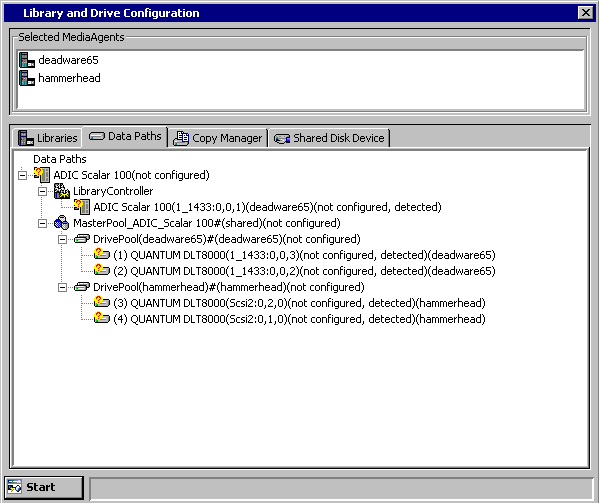The width and height of the screenshot is (599, 503).
Task: Click the Start button
Action: pos(44,487)
